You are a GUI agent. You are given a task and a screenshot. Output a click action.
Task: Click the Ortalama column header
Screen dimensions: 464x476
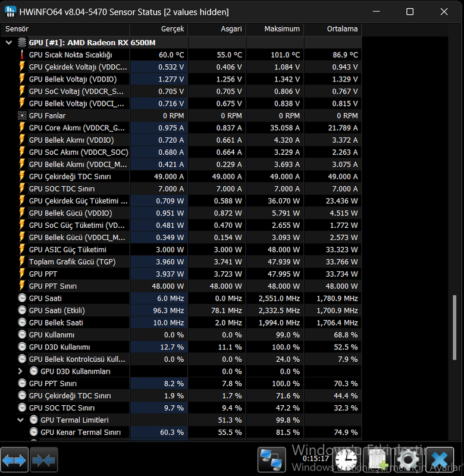point(333,29)
